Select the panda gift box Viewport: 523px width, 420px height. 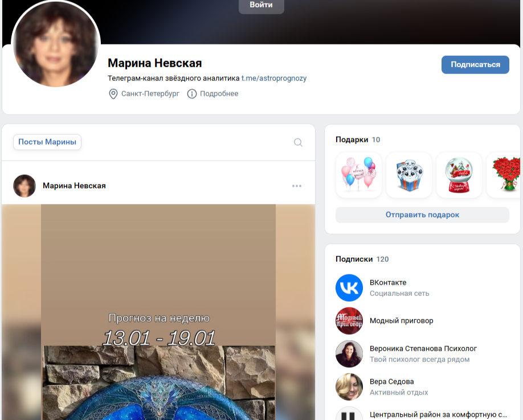point(409,175)
